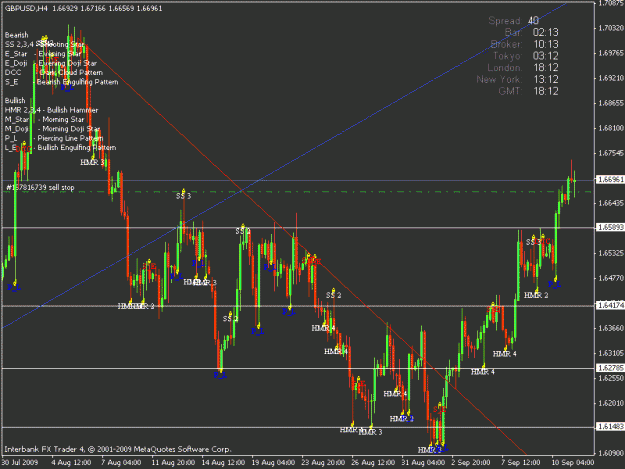Screen dimensions: 625x469
Task: Select the Bearish Engulfing Pattern legend line
Action: tap(61, 82)
